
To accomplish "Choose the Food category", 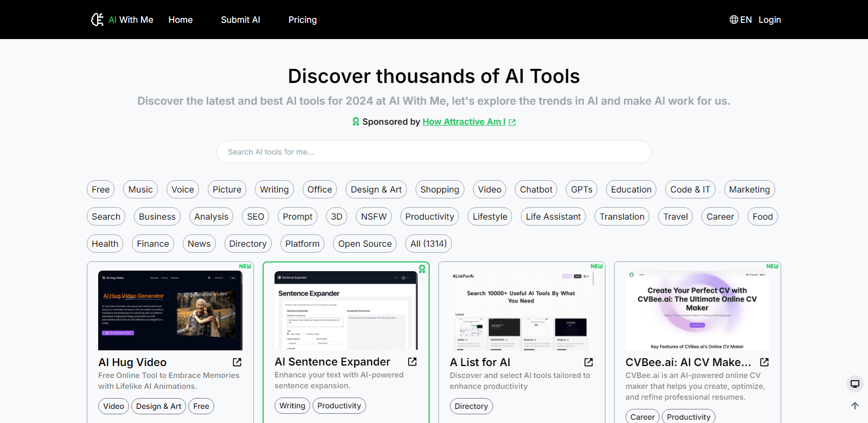I will 763,216.
